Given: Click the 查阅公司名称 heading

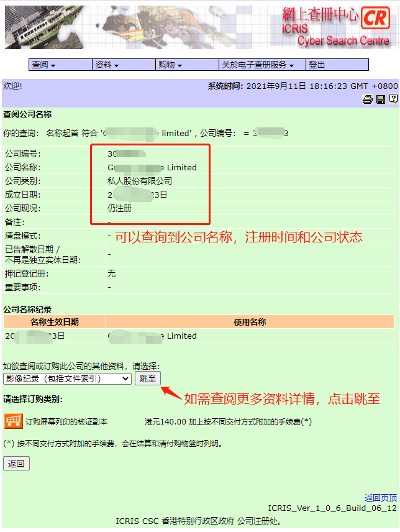Looking at the screenshot, I should coord(27,114).
